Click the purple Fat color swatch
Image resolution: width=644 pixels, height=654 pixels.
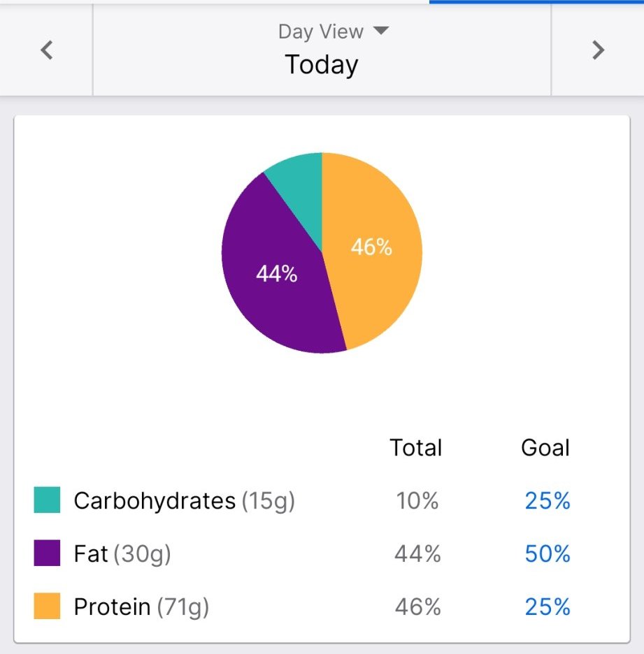coord(47,553)
